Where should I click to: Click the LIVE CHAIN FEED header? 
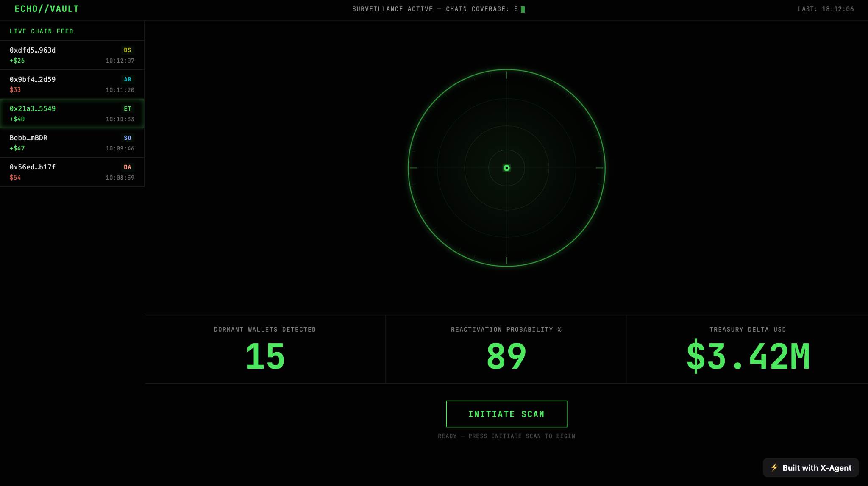coord(42,31)
